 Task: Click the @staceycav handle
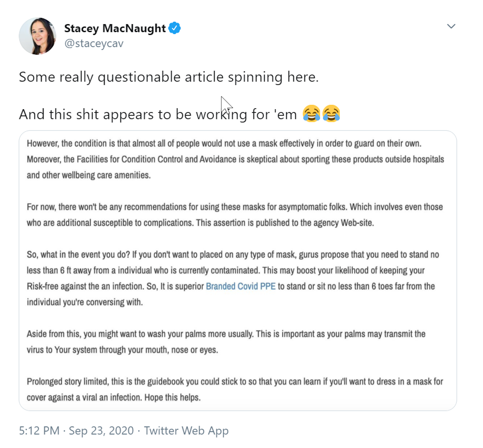pos(94,44)
